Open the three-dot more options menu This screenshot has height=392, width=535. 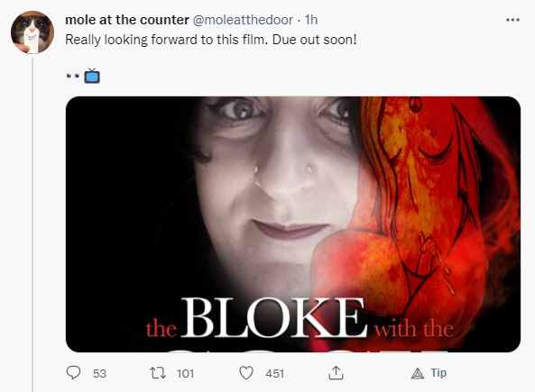point(512,20)
